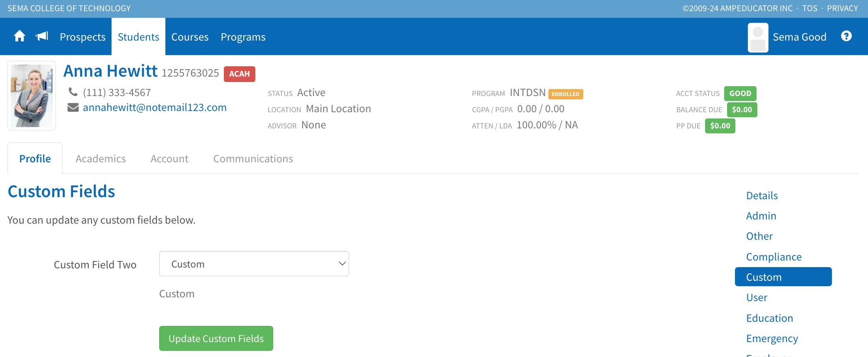Open the Prospects menu
The width and height of the screenshot is (868, 357).
82,37
